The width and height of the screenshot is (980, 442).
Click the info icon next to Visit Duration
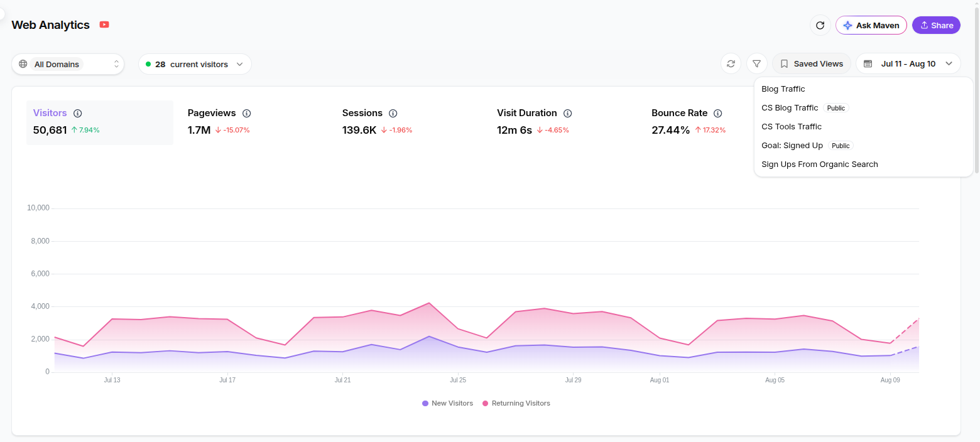point(567,113)
